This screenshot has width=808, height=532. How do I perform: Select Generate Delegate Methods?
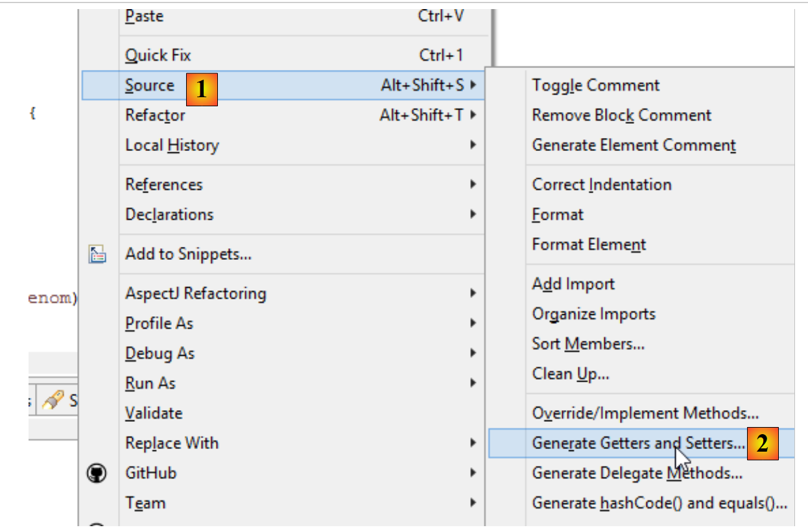(x=637, y=474)
